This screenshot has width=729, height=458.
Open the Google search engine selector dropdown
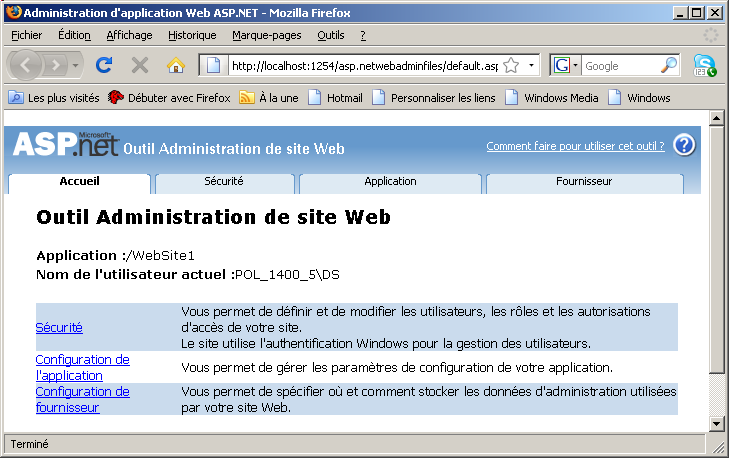pyautogui.click(x=565, y=65)
